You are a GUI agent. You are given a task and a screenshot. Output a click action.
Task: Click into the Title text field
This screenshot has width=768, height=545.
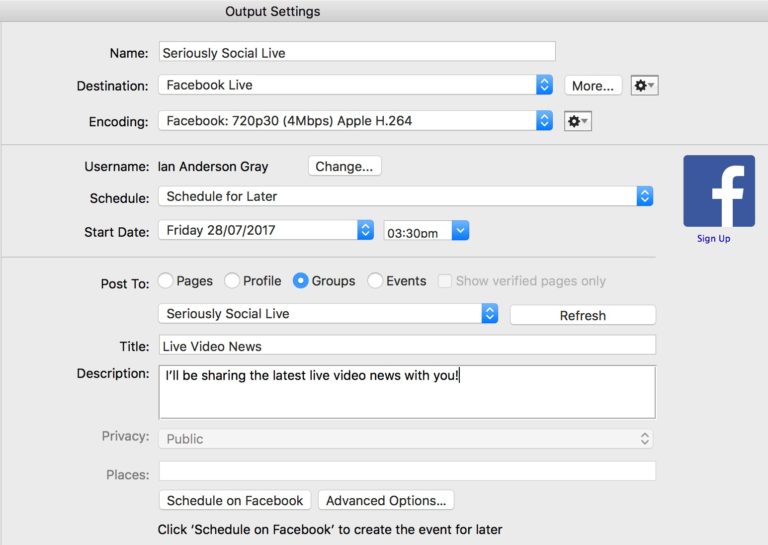(407, 345)
